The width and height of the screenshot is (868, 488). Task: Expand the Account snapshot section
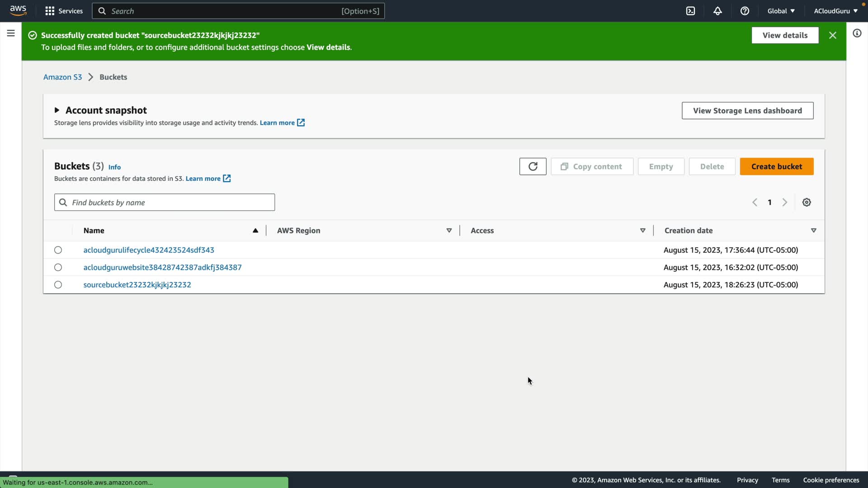point(57,110)
